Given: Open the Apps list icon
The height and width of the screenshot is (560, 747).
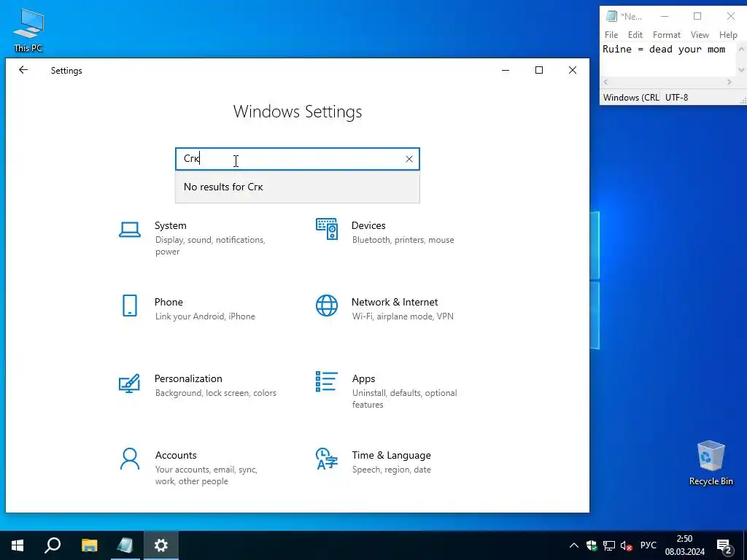Looking at the screenshot, I should pos(326,382).
